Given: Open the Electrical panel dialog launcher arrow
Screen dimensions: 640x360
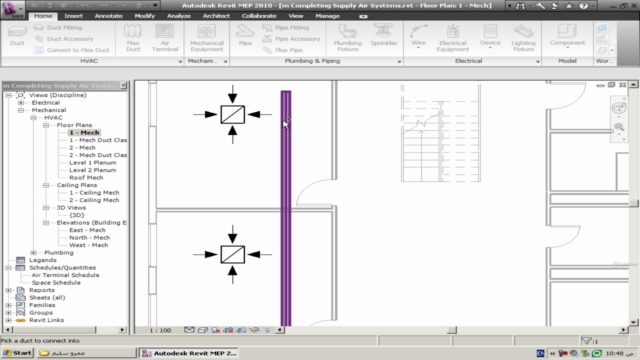Looking at the screenshot, I should (538, 62).
